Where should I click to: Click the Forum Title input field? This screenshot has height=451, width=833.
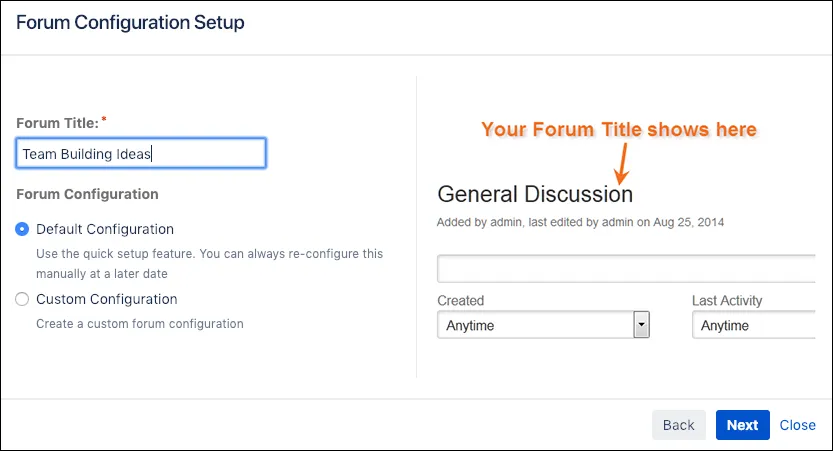(141, 154)
